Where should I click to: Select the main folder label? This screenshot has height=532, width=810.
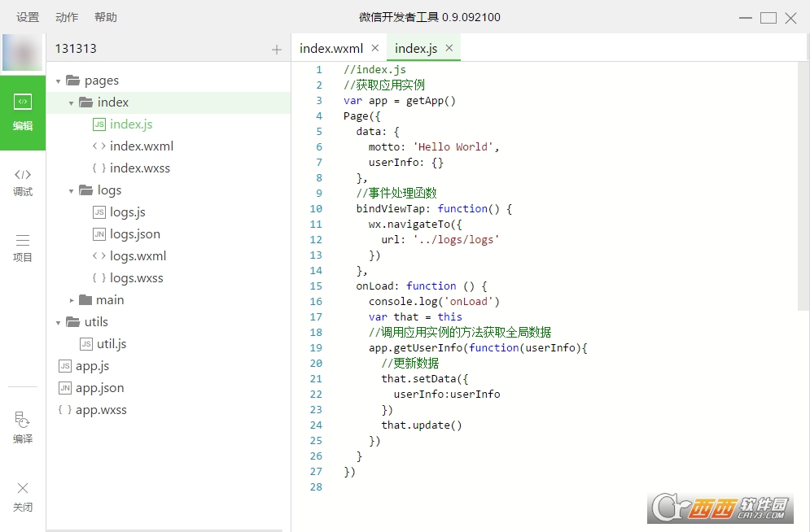point(110,300)
